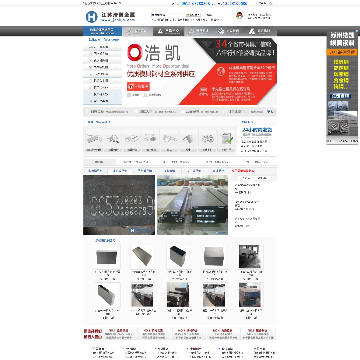Open the blue-labeled stacked steel blocks thumbnail
The height and width of the screenshot is (360, 360).
pos(250,295)
